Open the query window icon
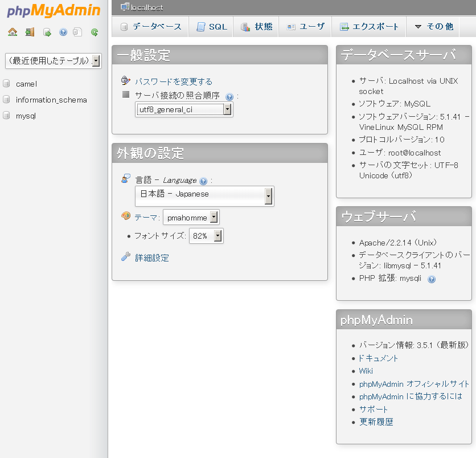Viewport: 476px width, 458px height. [x=47, y=32]
